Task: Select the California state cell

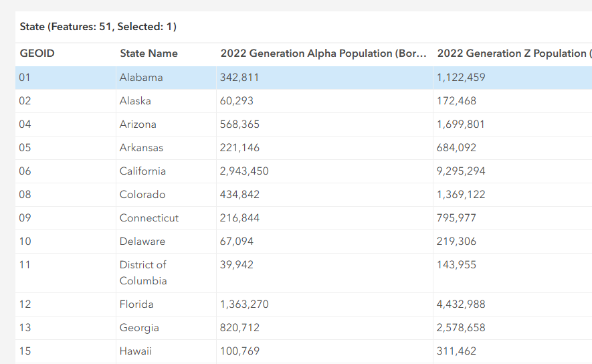Action: click(142, 171)
